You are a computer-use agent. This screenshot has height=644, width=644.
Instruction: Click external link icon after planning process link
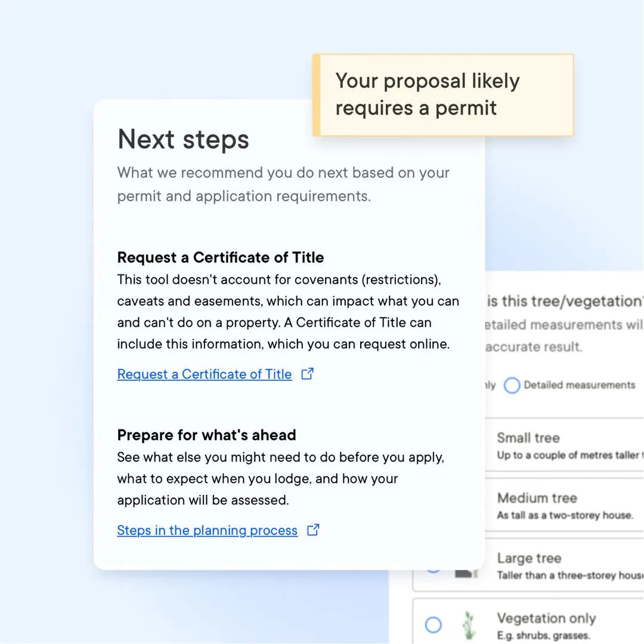click(x=313, y=530)
